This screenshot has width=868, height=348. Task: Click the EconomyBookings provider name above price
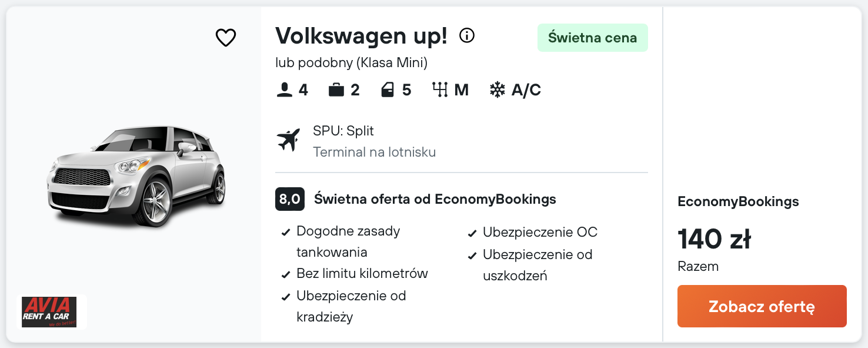pyautogui.click(x=738, y=201)
